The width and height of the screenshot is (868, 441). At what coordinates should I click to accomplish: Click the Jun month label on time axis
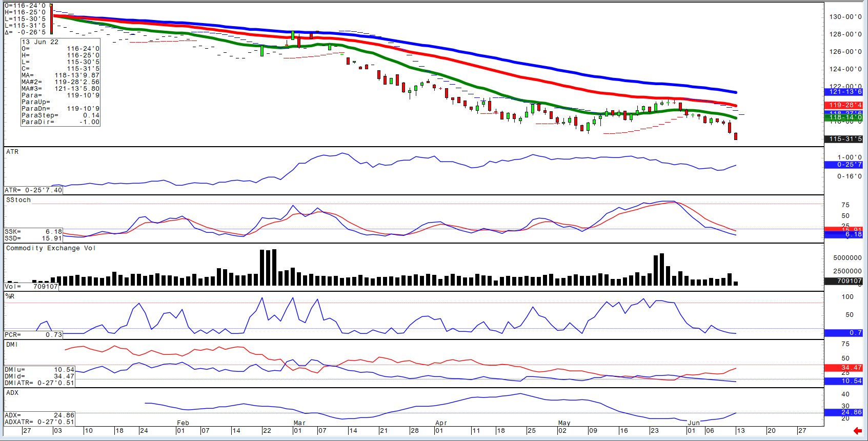(x=694, y=423)
